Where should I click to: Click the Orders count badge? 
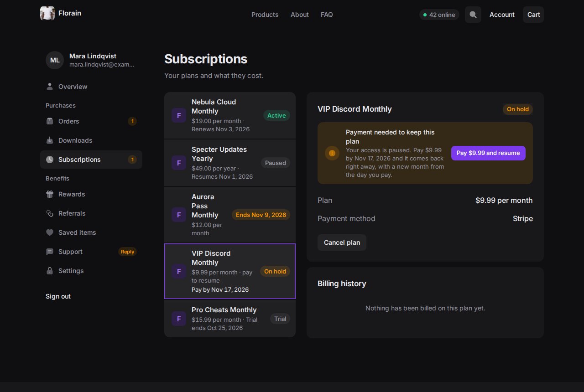click(132, 121)
